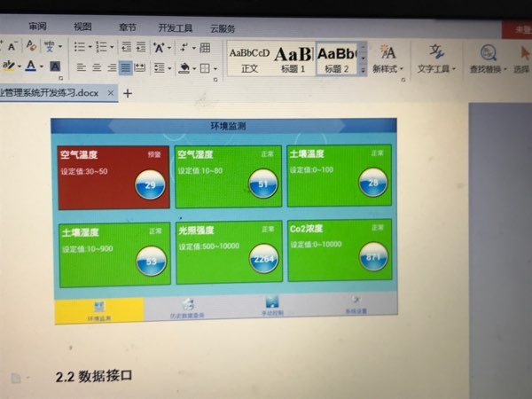Click the show paragraph marks icon
The width and height of the screenshot is (532, 399).
point(184,48)
